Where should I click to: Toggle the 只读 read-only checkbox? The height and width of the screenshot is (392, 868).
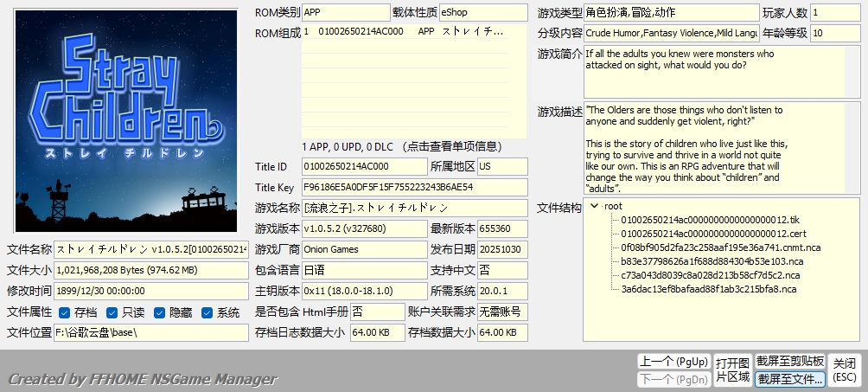pyautogui.click(x=112, y=313)
